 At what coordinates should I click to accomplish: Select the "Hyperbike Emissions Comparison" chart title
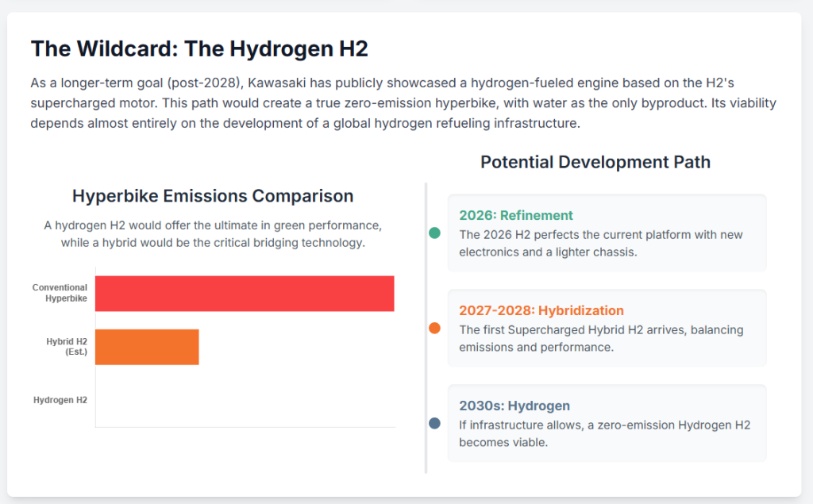(x=213, y=195)
